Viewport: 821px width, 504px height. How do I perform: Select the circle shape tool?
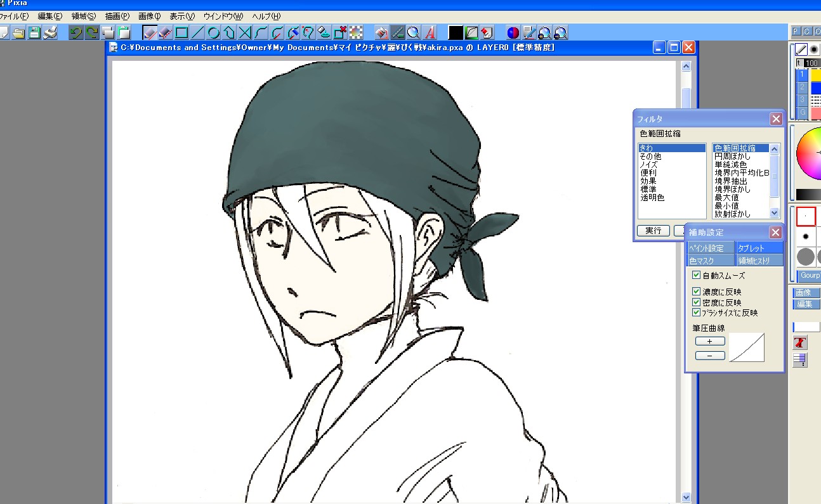point(214,32)
